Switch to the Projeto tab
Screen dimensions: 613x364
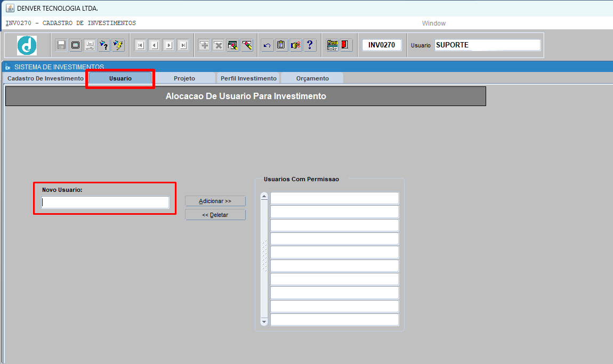pyautogui.click(x=184, y=78)
